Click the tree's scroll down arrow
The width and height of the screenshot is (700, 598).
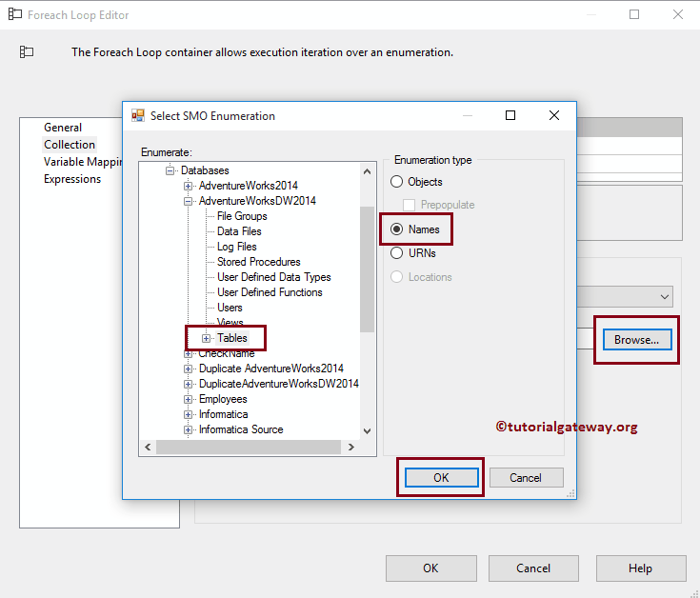point(367,431)
